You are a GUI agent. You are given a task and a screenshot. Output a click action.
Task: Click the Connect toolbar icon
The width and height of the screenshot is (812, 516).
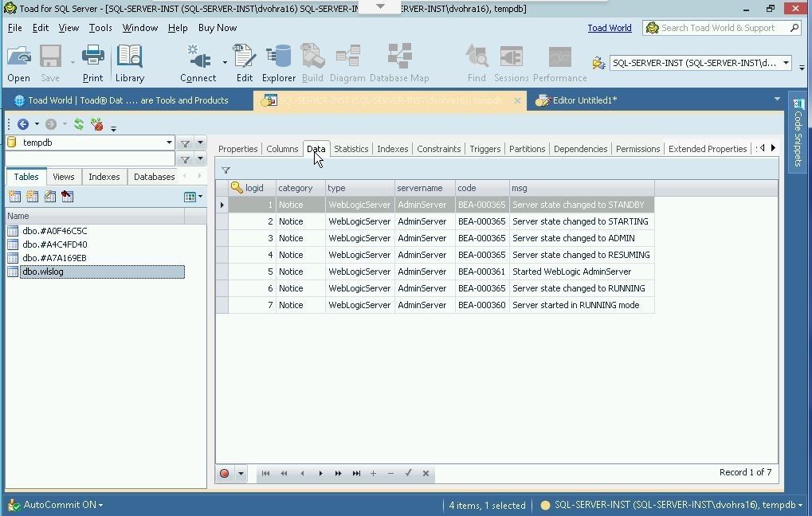click(x=198, y=63)
